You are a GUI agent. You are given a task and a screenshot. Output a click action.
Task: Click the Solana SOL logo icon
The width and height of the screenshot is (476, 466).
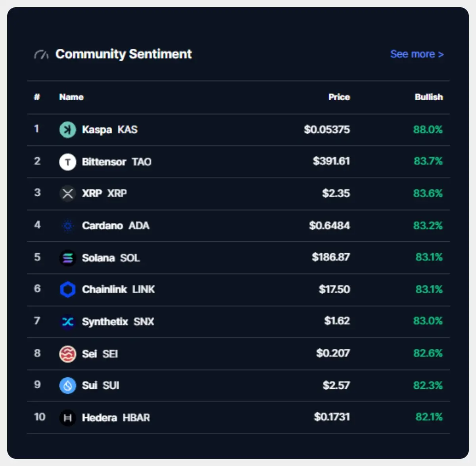(x=67, y=258)
